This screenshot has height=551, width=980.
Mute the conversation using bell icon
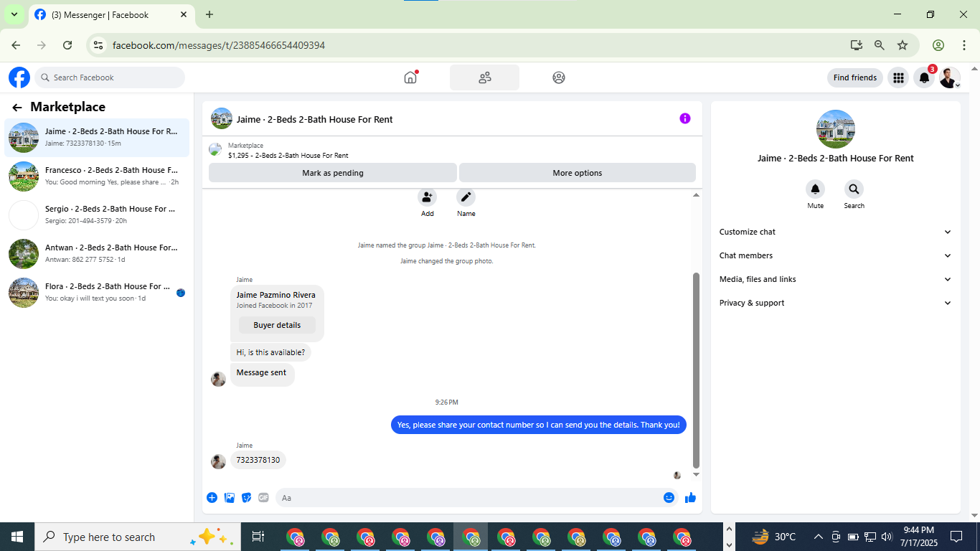[815, 189]
